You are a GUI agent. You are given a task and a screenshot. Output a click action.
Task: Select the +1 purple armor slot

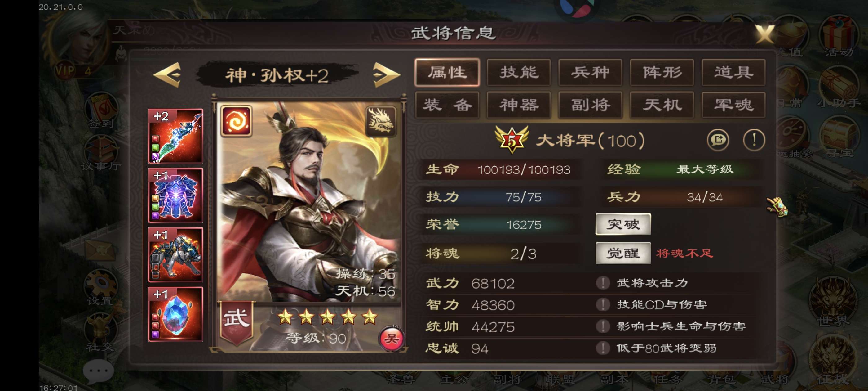[x=175, y=195]
